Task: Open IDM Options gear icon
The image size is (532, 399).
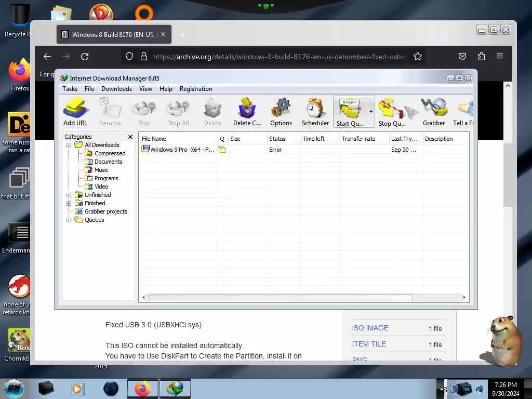Action: pos(281,112)
